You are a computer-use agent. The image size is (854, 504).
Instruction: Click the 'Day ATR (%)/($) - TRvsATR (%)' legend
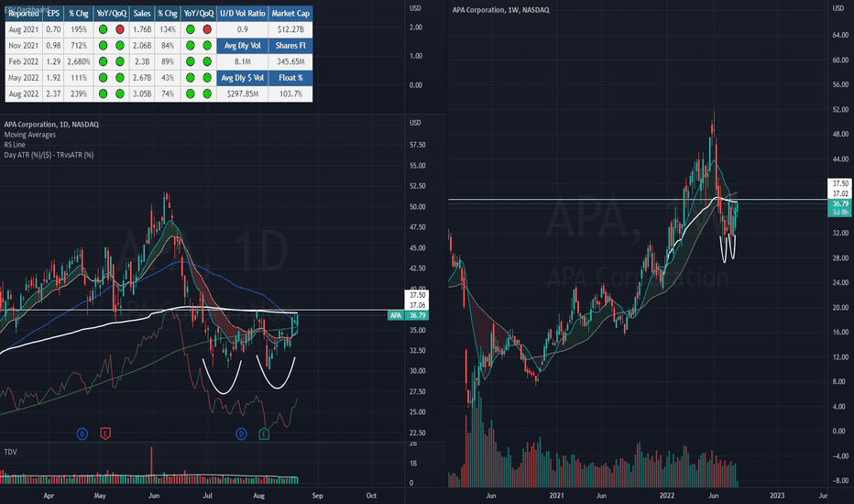pos(49,155)
